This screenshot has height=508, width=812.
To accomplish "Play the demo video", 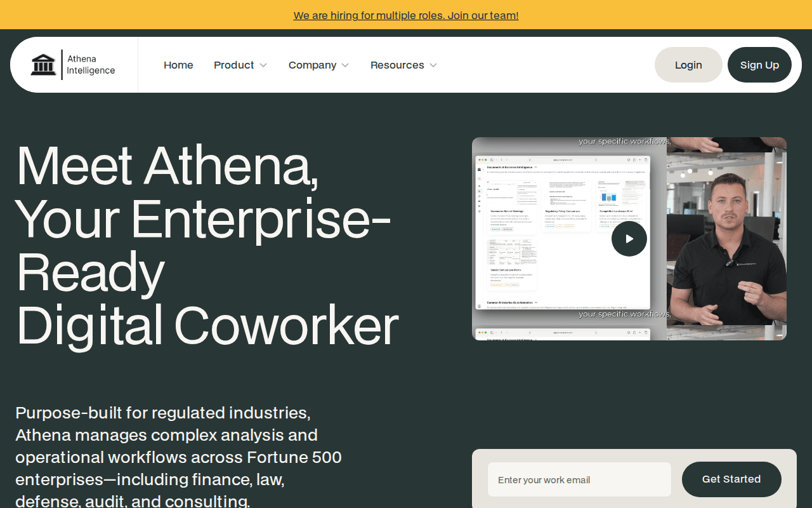I will point(629,239).
